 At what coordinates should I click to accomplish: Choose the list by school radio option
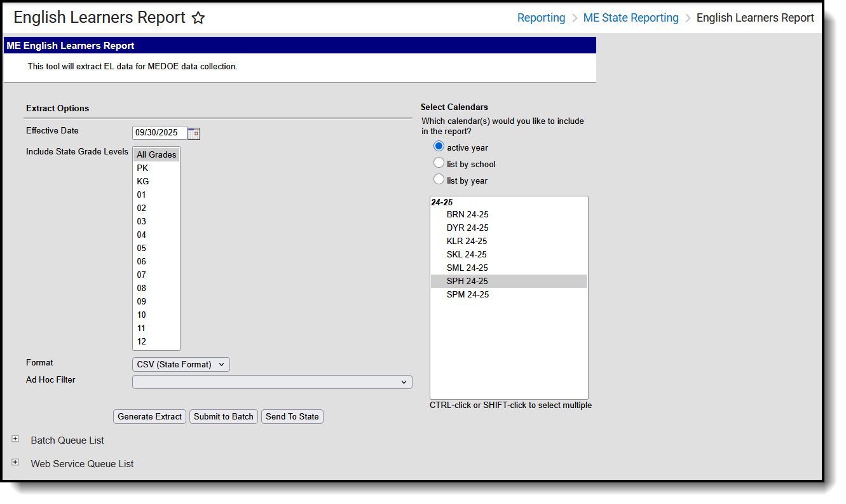point(439,163)
